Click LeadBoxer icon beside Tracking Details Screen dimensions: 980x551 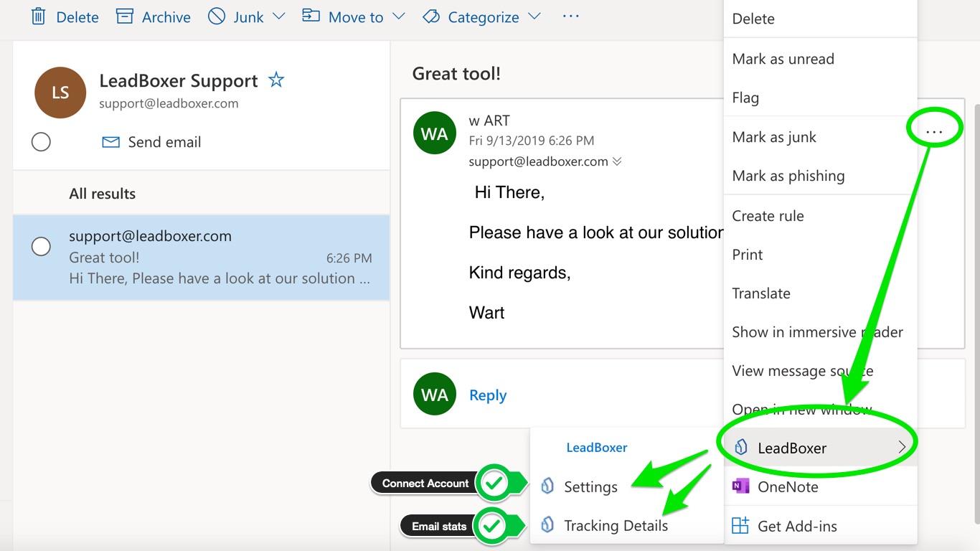coord(547,525)
